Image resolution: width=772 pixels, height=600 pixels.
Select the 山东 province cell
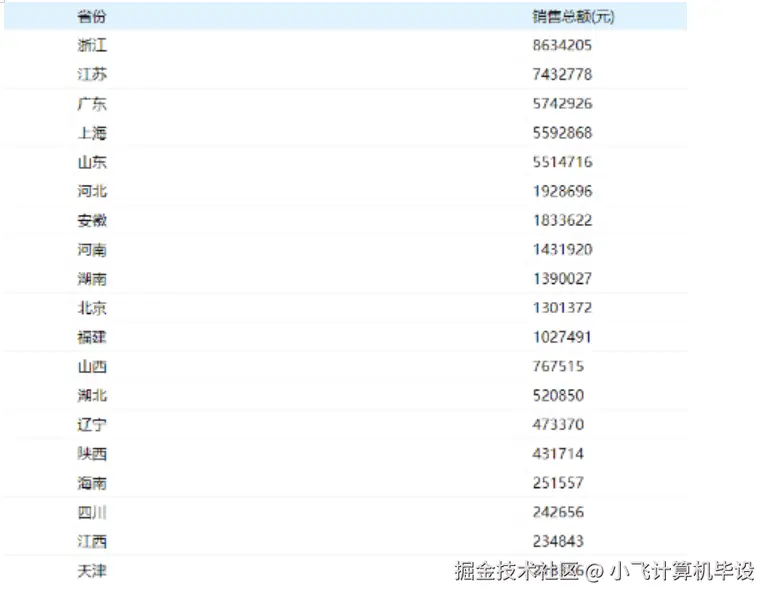[92, 162]
